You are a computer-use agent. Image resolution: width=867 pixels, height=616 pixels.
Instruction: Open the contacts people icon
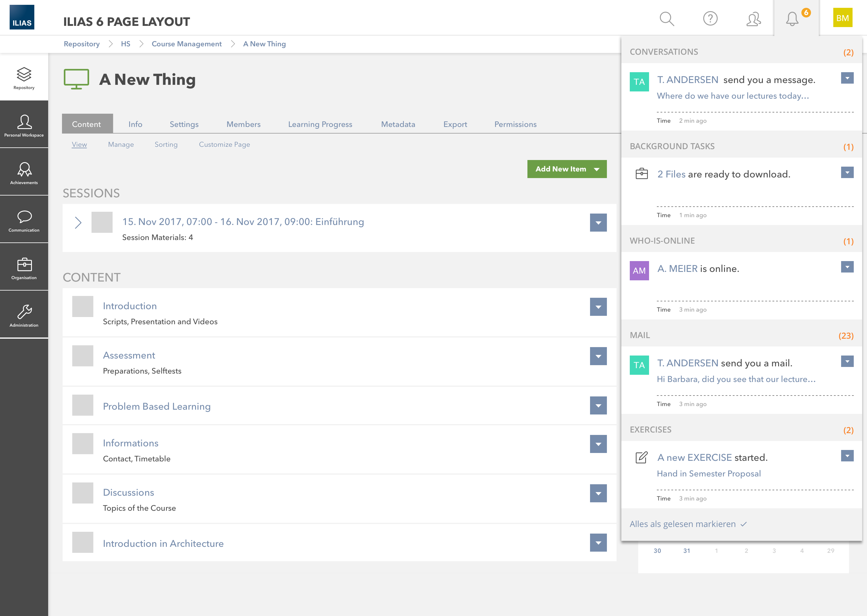754,19
